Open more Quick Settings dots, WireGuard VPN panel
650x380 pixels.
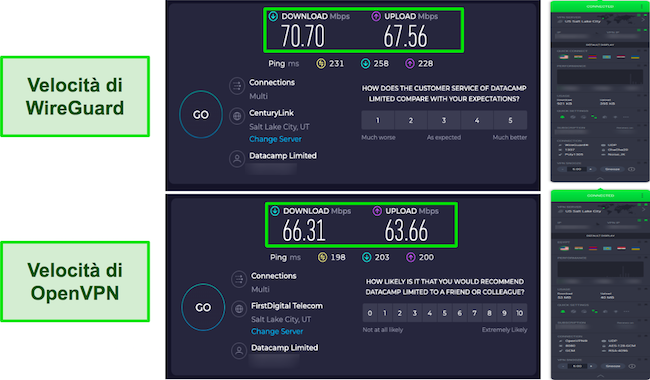[626, 117]
